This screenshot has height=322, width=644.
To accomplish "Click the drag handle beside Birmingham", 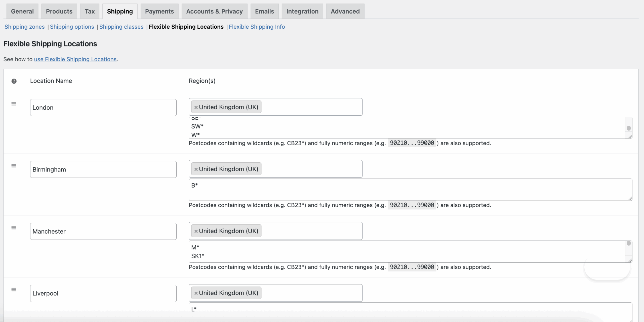I will pyautogui.click(x=14, y=165).
